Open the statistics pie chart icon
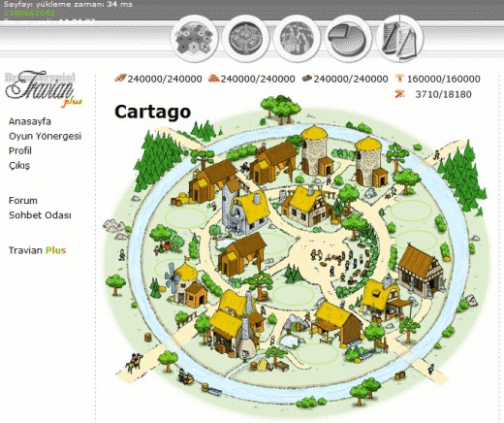504x423 pixels. pos(348,39)
